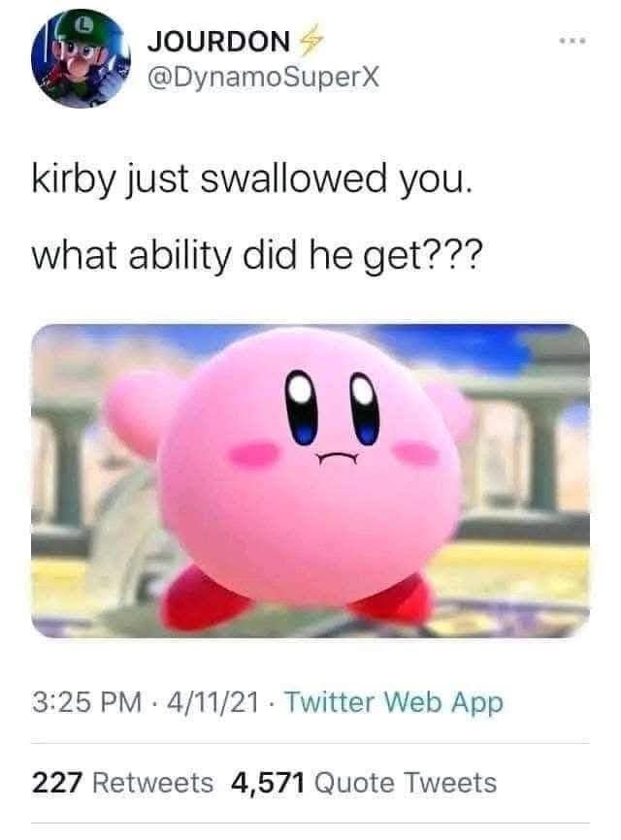The image size is (621, 840).
Task: Click the 4/11/21 date
Action: point(212,702)
